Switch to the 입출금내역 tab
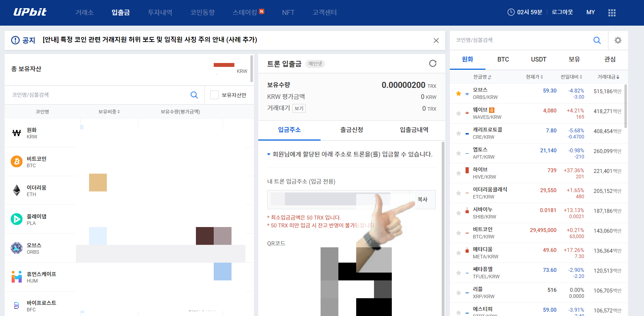644x316 pixels. click(414, 130)
